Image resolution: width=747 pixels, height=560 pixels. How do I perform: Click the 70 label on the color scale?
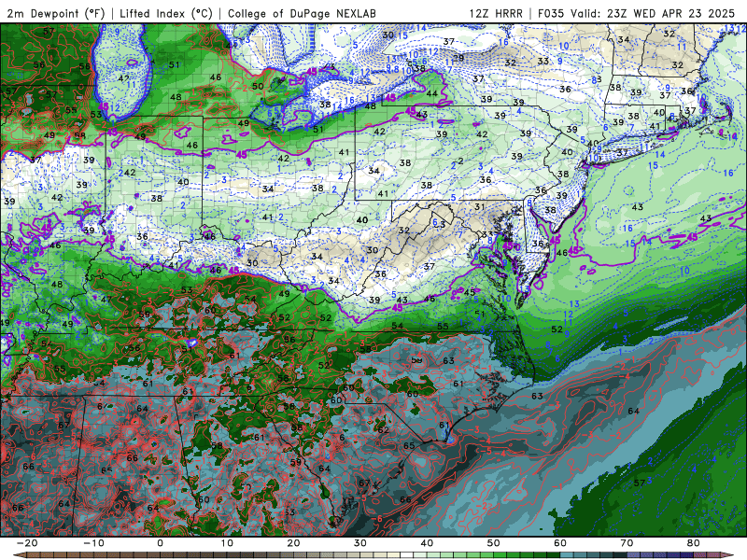[627, 543]
